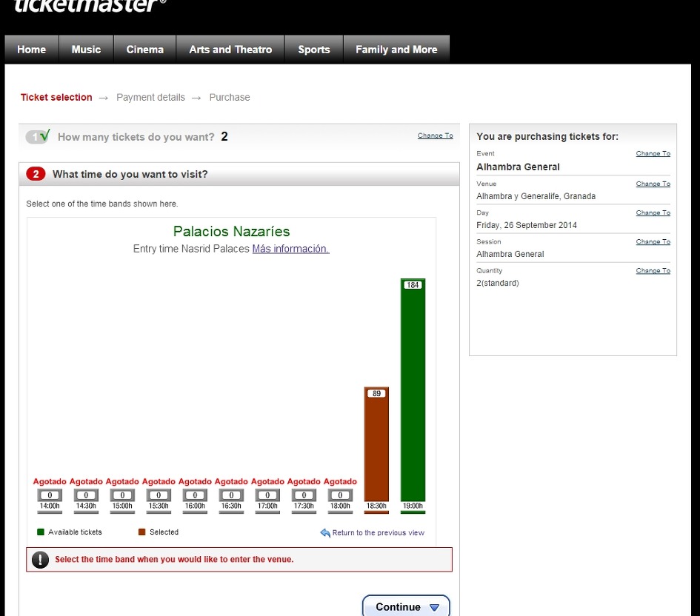
Task: Click the green Available tickets legend swatch
Action: click(x=41, y=532)
